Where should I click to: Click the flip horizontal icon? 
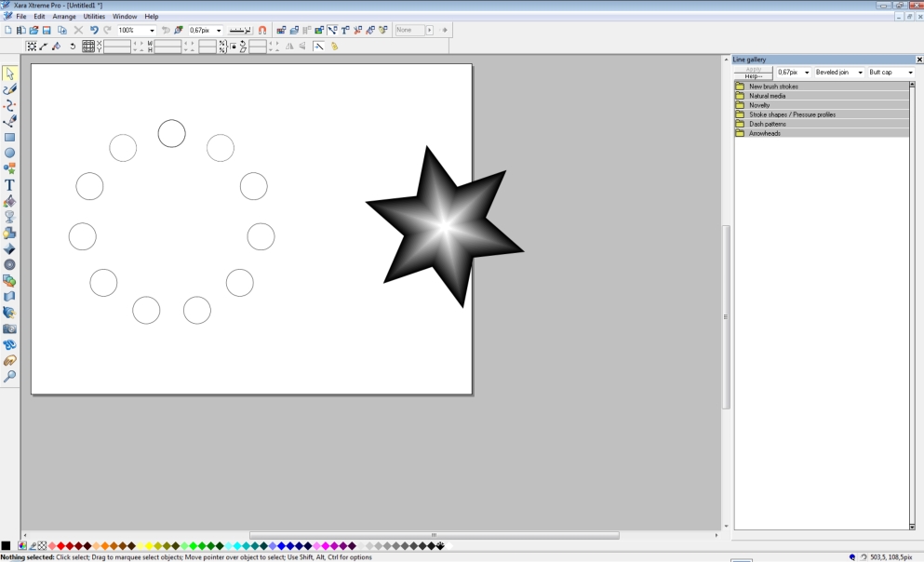(x=289, y=47)
